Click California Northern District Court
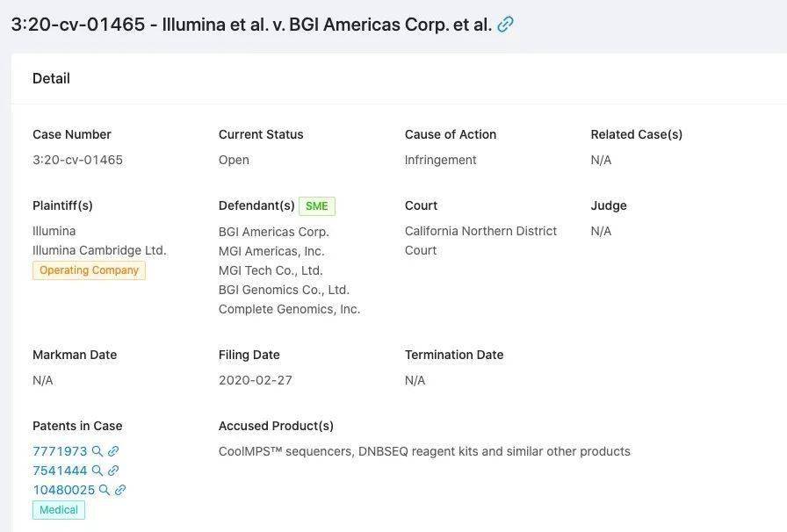 coord(480,240)
